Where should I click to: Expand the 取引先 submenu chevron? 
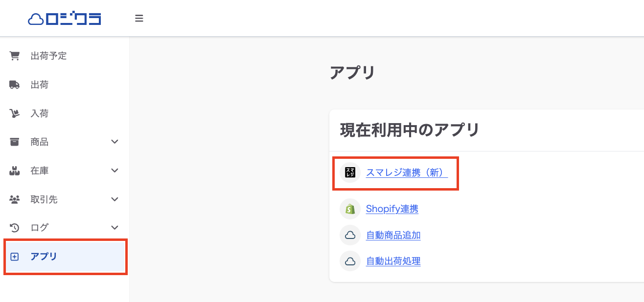(x=115, y=199)
